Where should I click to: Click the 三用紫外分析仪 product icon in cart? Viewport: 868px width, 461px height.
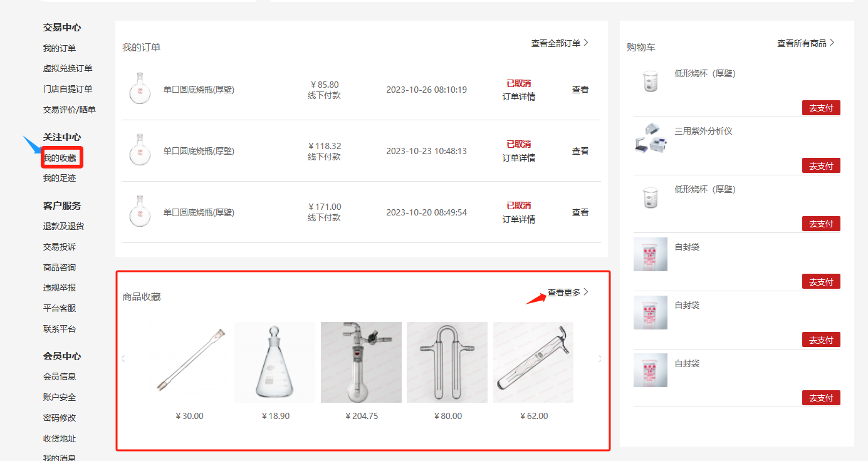coord(651,138)
